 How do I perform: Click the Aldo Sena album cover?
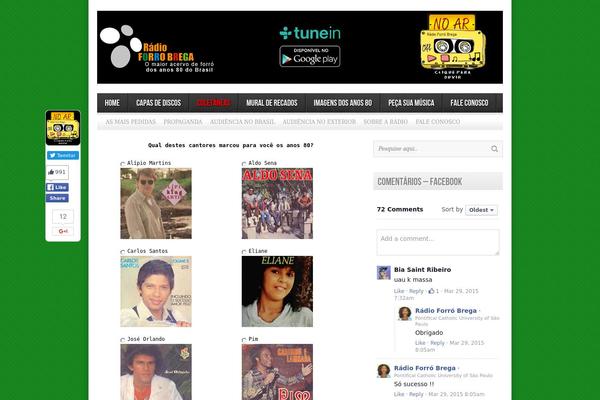tap(277, 203)
